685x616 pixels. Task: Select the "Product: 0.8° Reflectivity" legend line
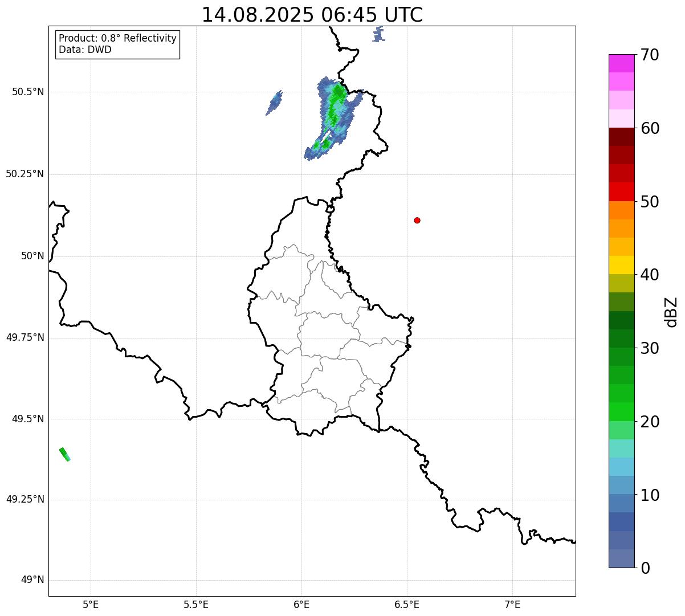118,38
